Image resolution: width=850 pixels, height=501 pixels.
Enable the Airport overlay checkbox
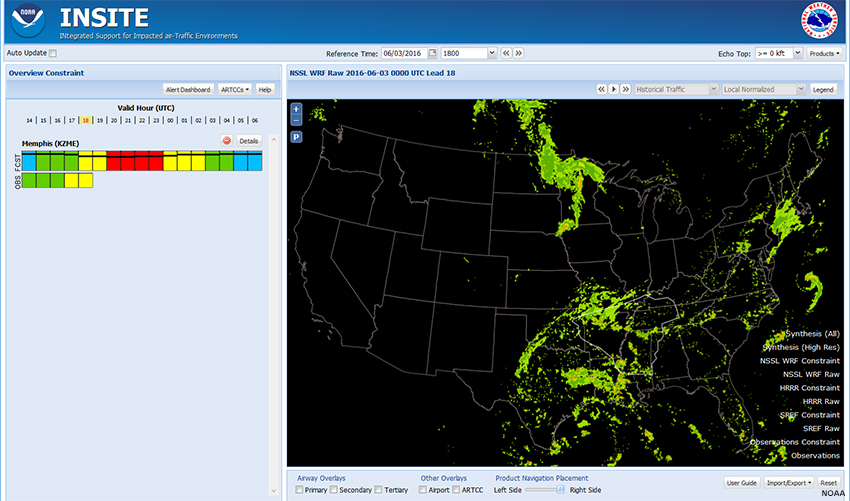pos(423,490)
